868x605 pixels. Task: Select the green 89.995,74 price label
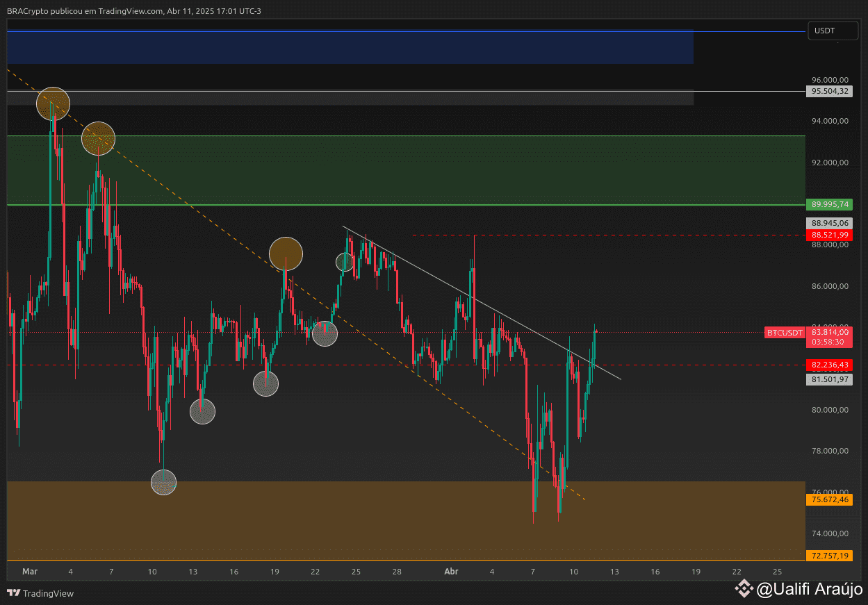[830, 204]
